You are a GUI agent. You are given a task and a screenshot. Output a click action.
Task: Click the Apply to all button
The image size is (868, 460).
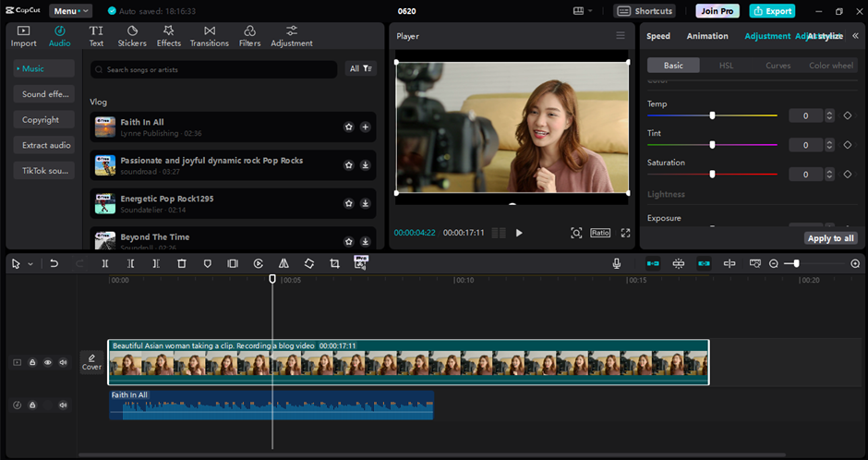coord(830,238)
